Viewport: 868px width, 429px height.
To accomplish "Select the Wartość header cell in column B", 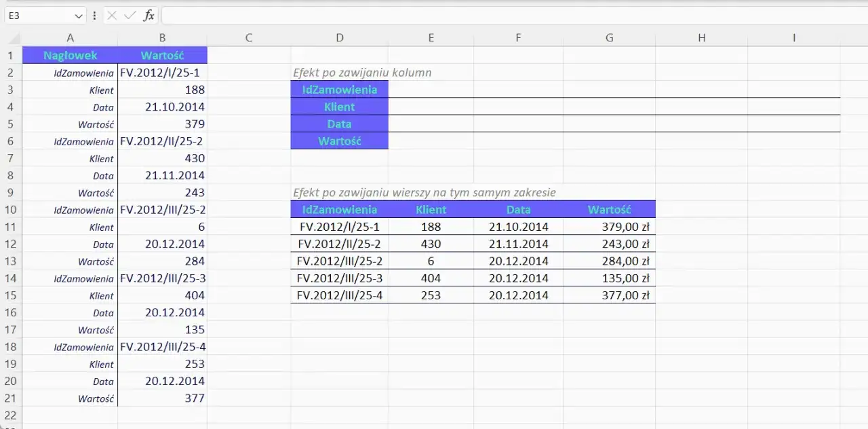I will click(x=161, y=55).
